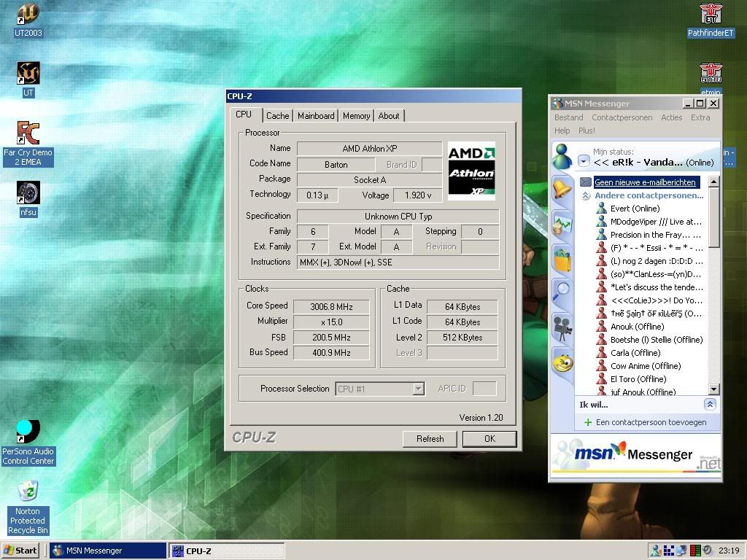Open the Extra menu
This screenshot has height=560, width=747.
pyautogui.click(x=700, y=117)
